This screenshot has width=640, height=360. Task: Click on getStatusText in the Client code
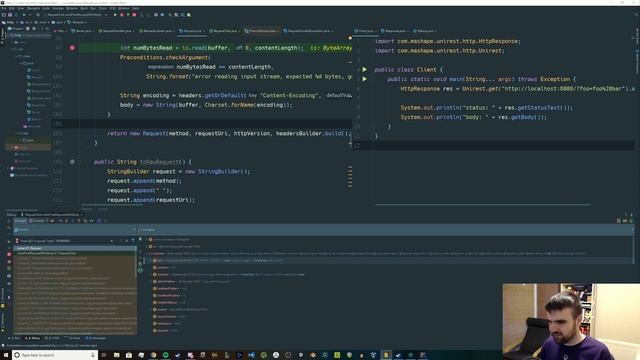538,108
